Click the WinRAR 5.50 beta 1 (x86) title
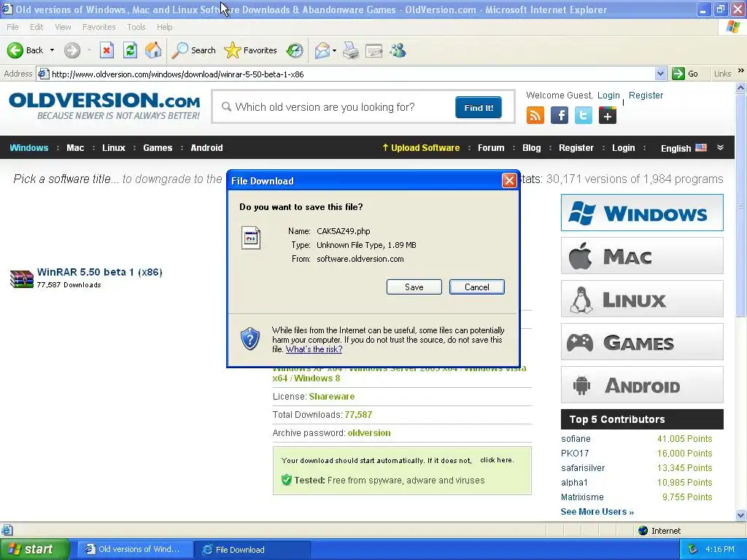Image resolution: width=747 pixels, height=560 pixels. click(x=99, y=272)
